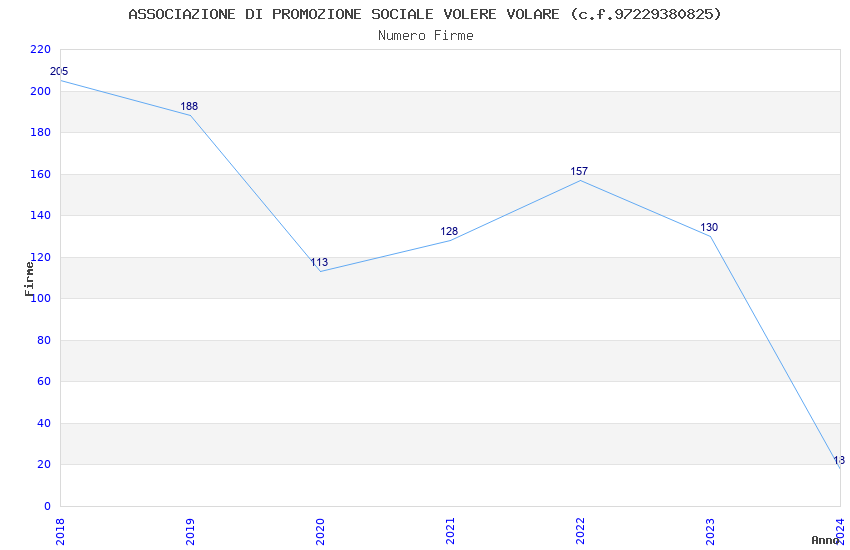Click the data label 205
850x550 pixels.
59,71
